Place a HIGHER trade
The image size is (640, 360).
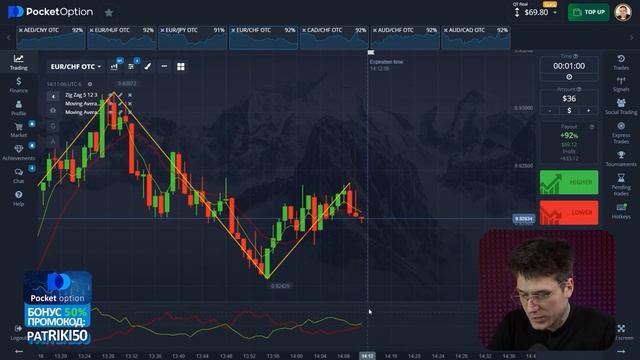pos(569,182)
